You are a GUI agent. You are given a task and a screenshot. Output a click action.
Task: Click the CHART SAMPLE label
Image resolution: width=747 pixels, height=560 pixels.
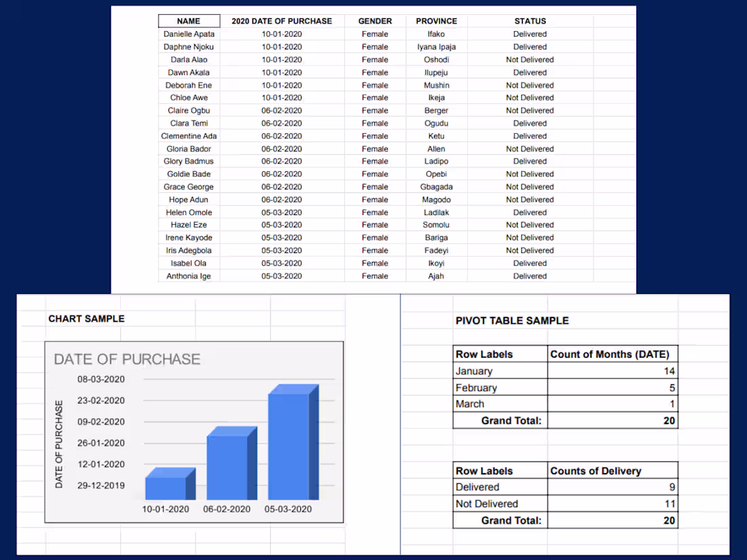(x=86, y=318)
